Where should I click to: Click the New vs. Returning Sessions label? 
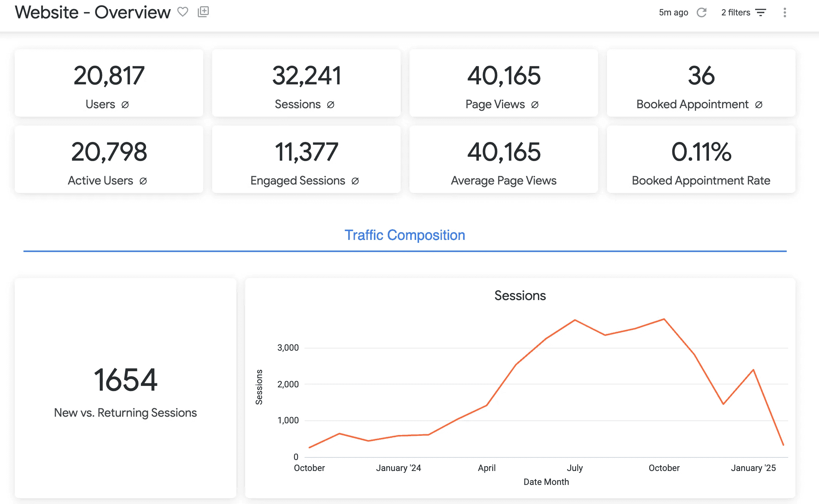pyautogui.click(x=125, y=413)
